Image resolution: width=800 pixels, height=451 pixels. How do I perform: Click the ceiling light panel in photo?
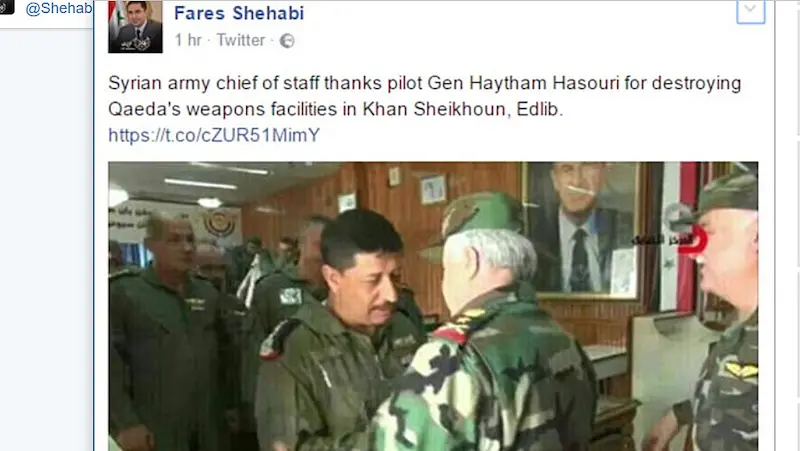[200, 184]
